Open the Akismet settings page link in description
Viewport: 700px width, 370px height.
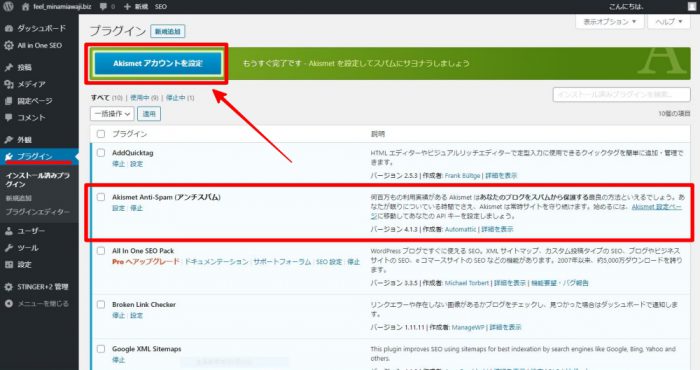point(656,207)
